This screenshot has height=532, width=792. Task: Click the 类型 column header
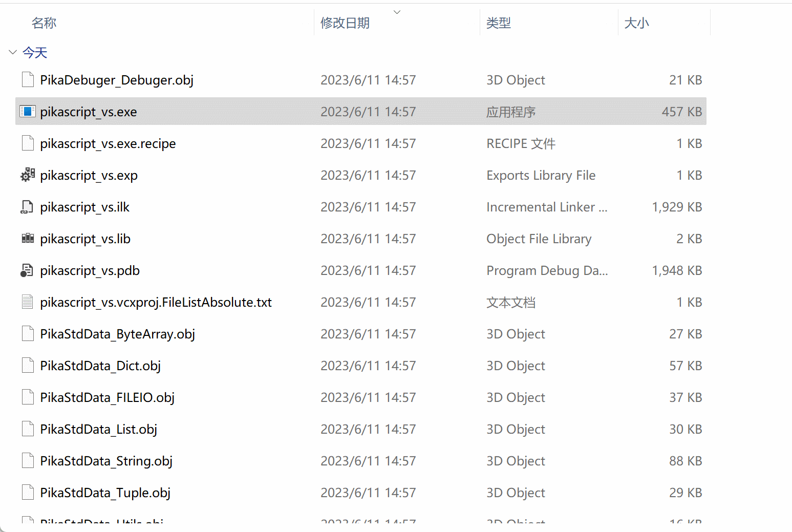pyautogui.click(x=498, y=23)
